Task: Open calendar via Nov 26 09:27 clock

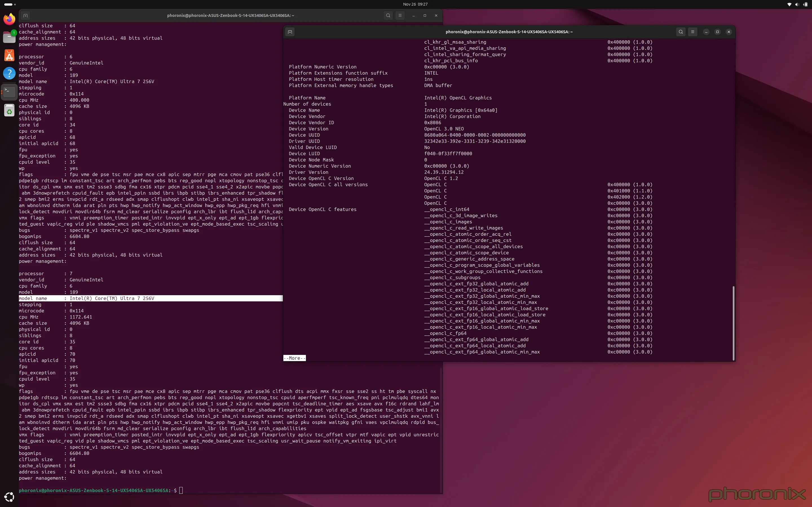Action: [x=415, y=4]
